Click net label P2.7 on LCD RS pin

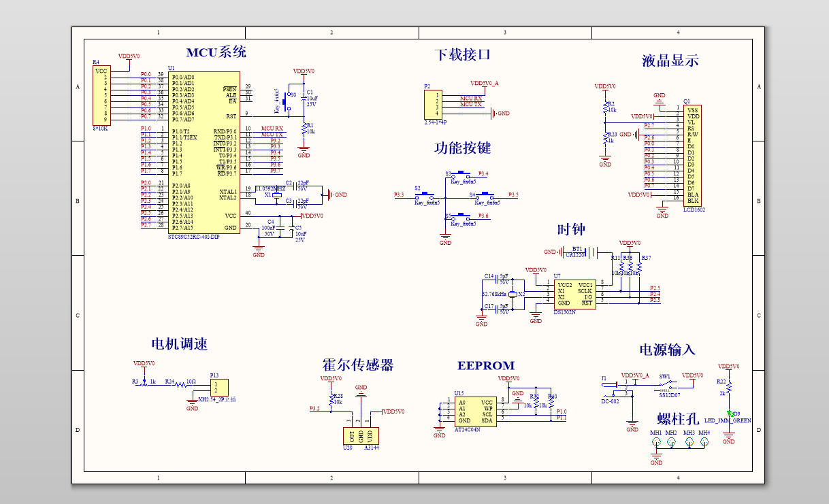[649, 125]
